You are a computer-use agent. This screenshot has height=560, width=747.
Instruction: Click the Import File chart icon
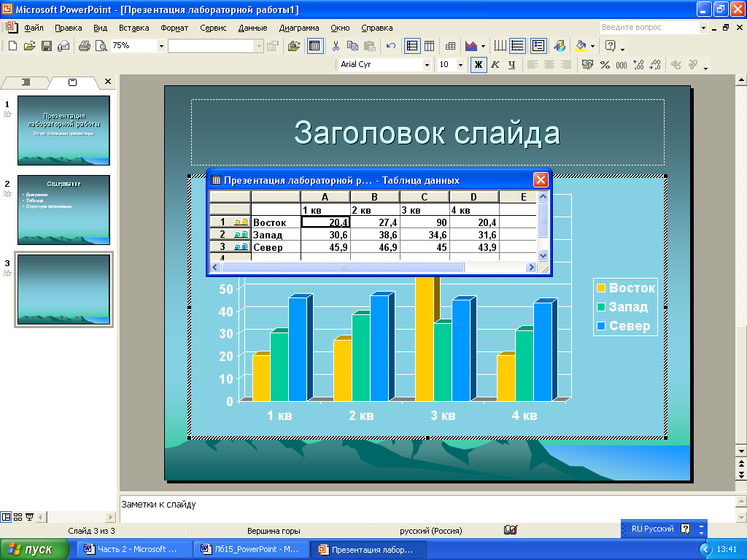(294, 46)
